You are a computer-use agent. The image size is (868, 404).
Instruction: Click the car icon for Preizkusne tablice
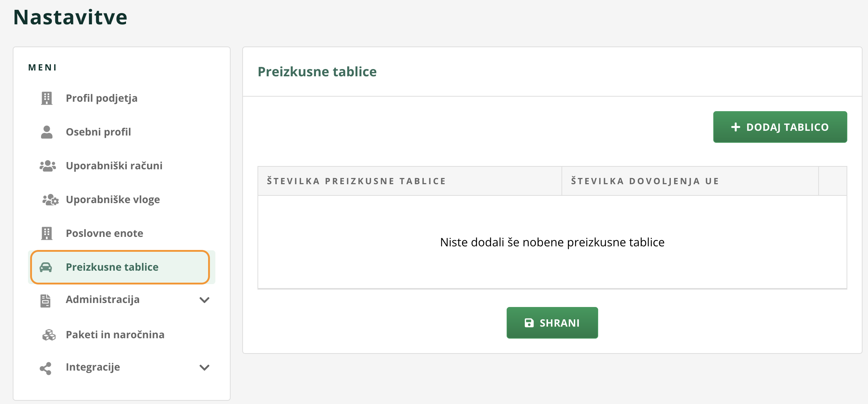(46, 267)
